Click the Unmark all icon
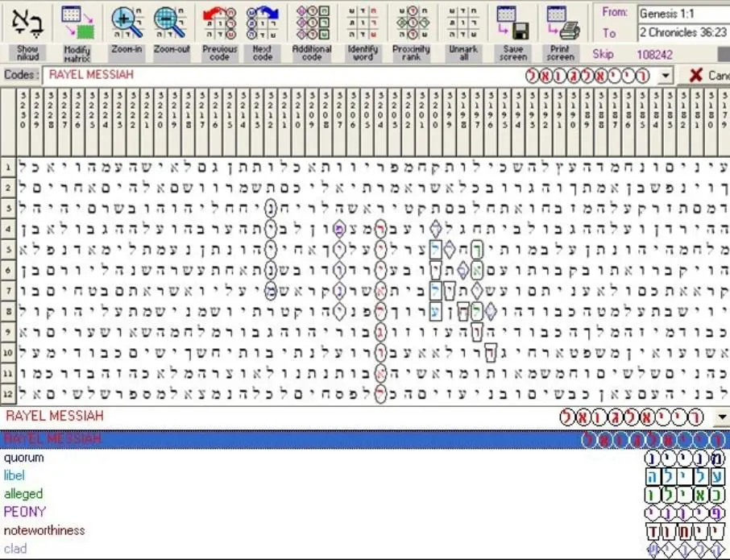 (x=462, y=23)
